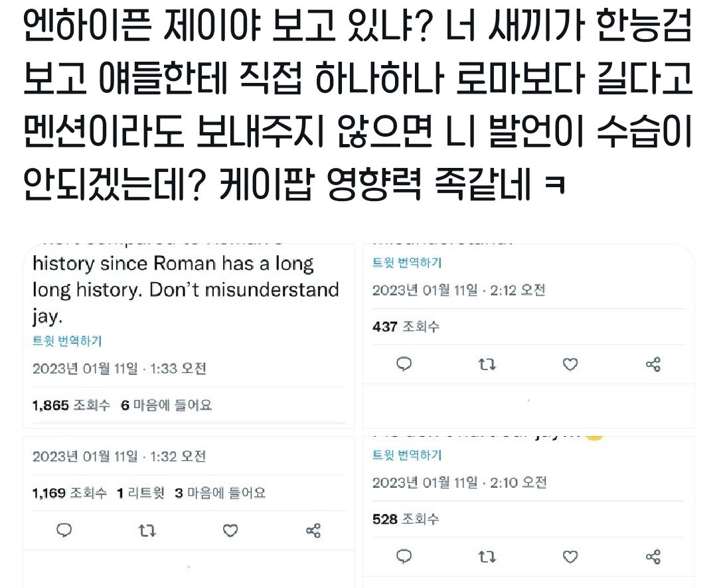Click 트윗 번역하기 under the Roman history tweet
The height and width of the screenshot is (588, 717).
click(67, 341)
